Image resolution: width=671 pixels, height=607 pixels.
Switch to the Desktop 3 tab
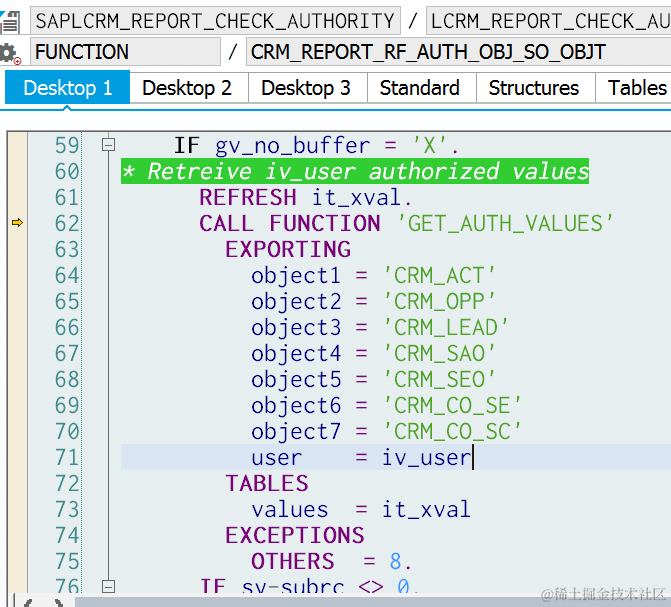[306, 88]
